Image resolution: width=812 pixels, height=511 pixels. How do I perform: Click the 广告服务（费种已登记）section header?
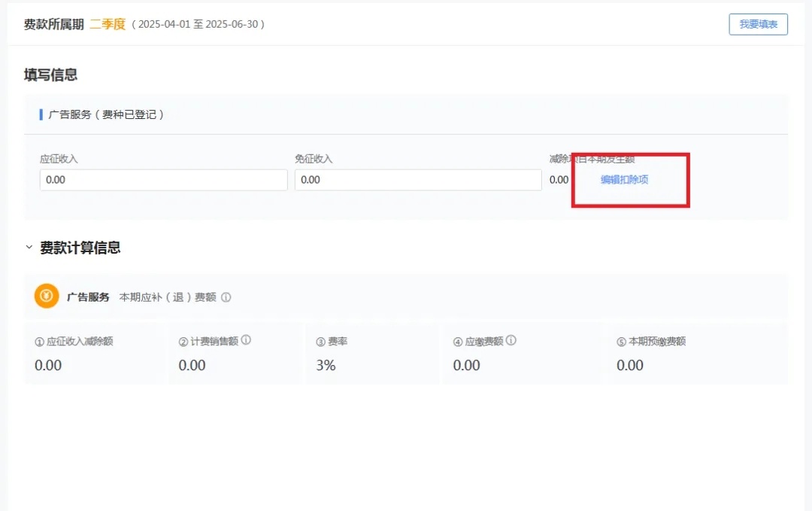coord(106,114)
